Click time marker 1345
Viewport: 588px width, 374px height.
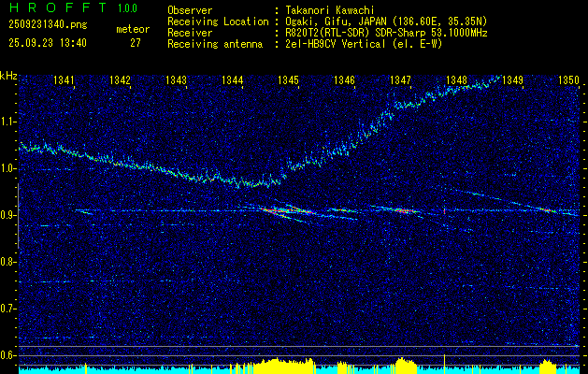click(288, 80)
